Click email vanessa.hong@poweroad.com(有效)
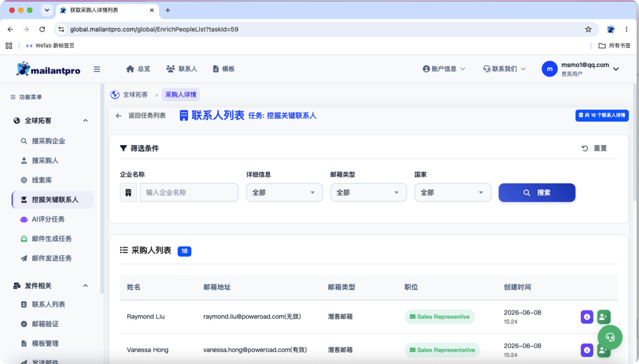Viewport: 639px width, 364px height. coord(255,350)
